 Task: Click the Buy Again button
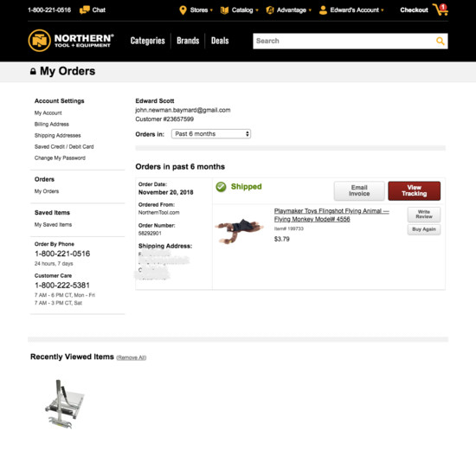(x=424, y=229)
